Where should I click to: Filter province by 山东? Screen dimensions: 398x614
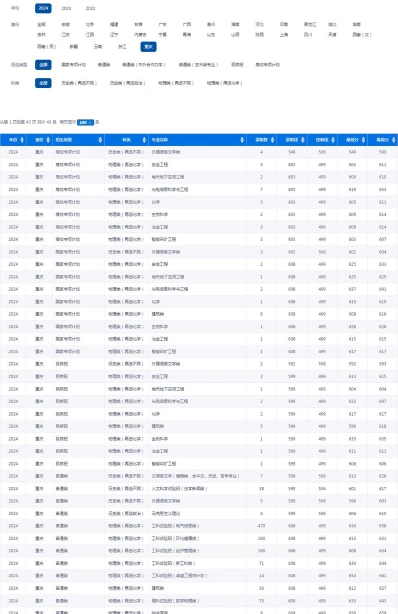211,35
